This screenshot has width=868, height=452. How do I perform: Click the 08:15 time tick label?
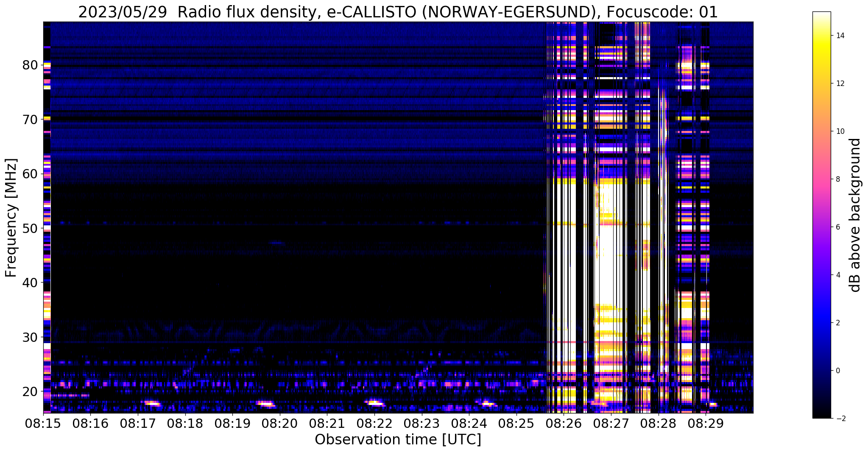tap(43, 424)
